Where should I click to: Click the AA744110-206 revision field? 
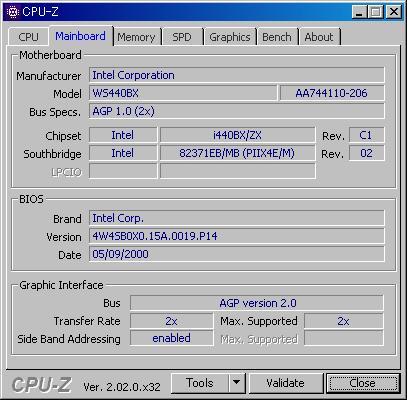pos(332,93)
